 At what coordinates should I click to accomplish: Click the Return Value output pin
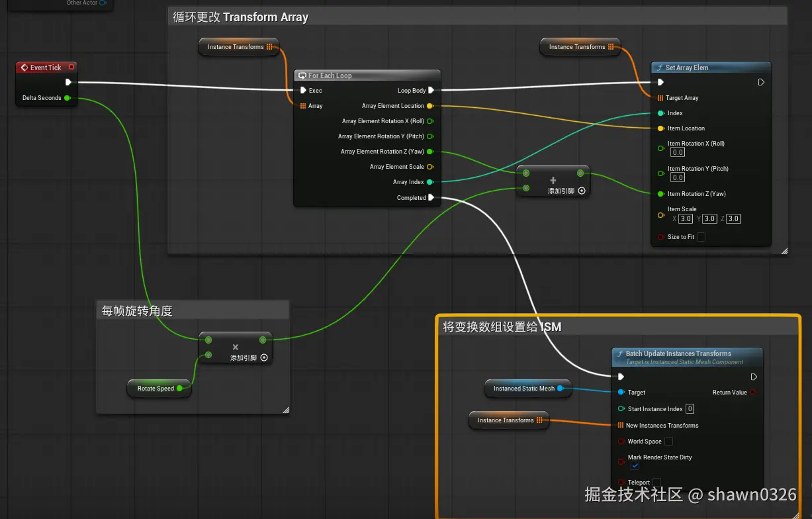click(x=753, y=393)
